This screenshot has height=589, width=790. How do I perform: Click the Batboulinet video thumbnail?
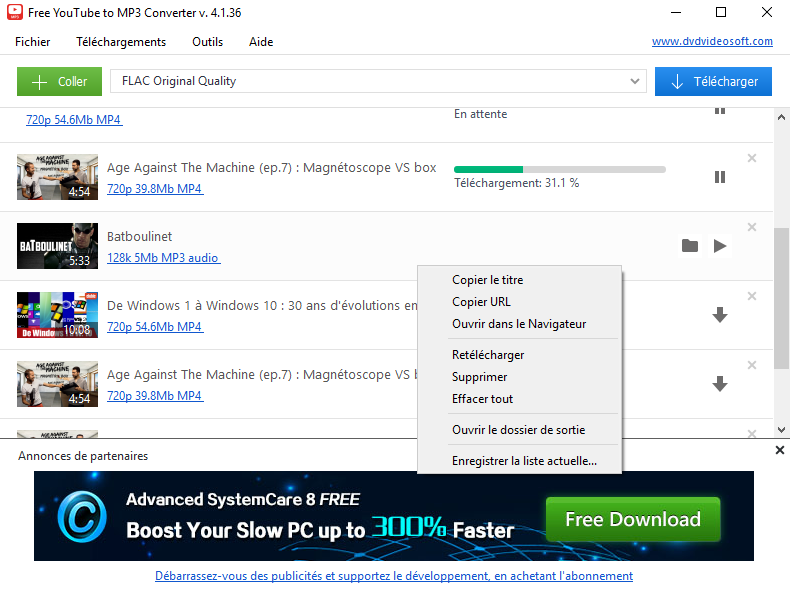[x=57, y=246]
